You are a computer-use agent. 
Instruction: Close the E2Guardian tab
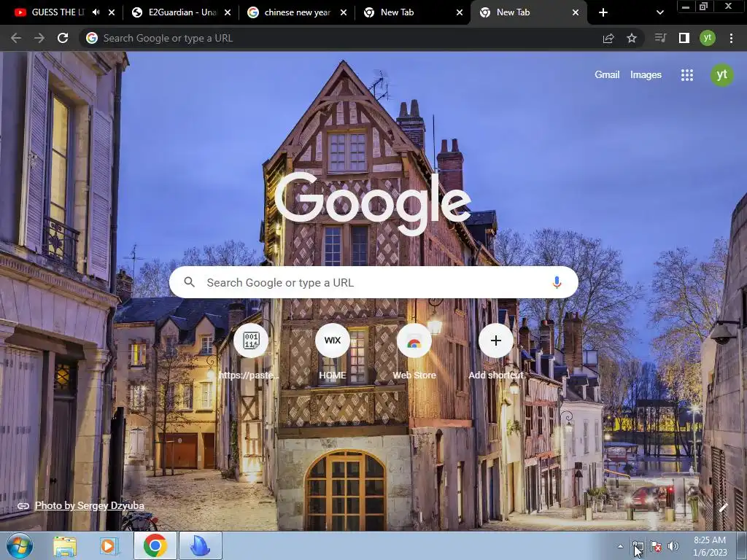[228, 12]
